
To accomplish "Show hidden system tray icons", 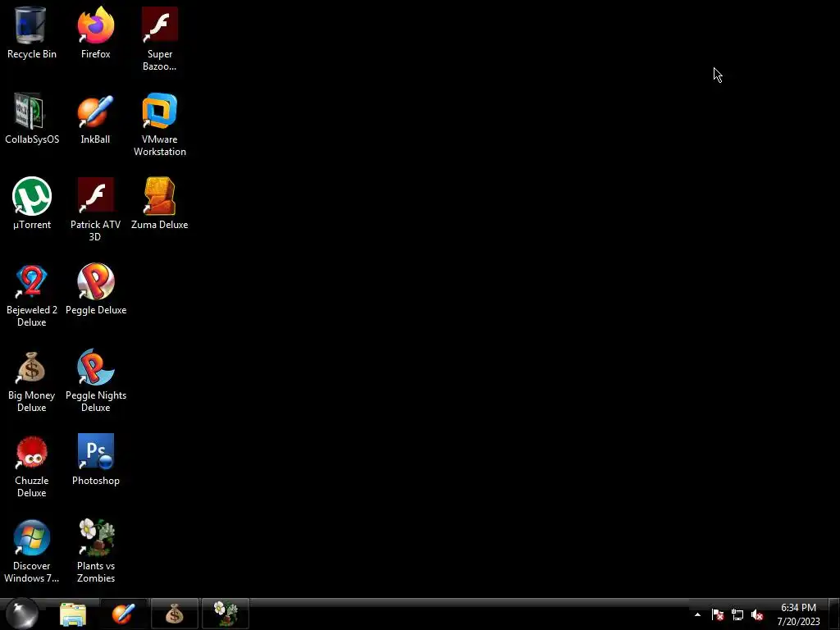I will click(697, 614).
